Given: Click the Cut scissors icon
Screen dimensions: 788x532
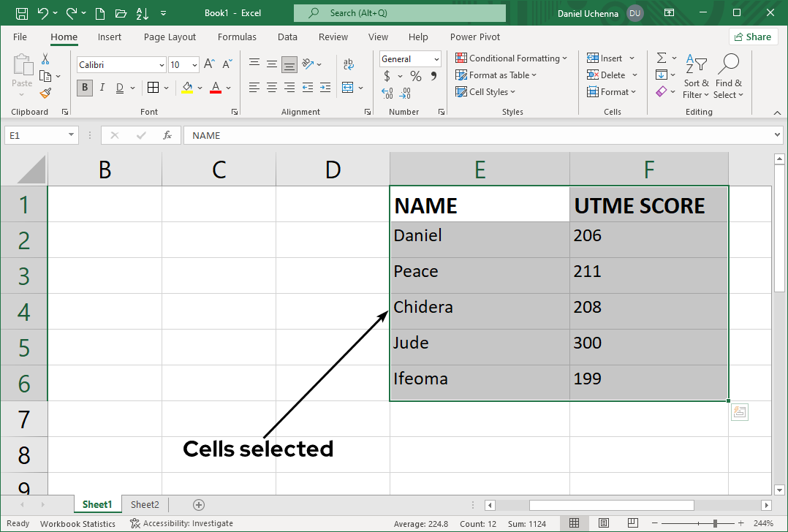Looking at the screenshot, I should [45, 58].
